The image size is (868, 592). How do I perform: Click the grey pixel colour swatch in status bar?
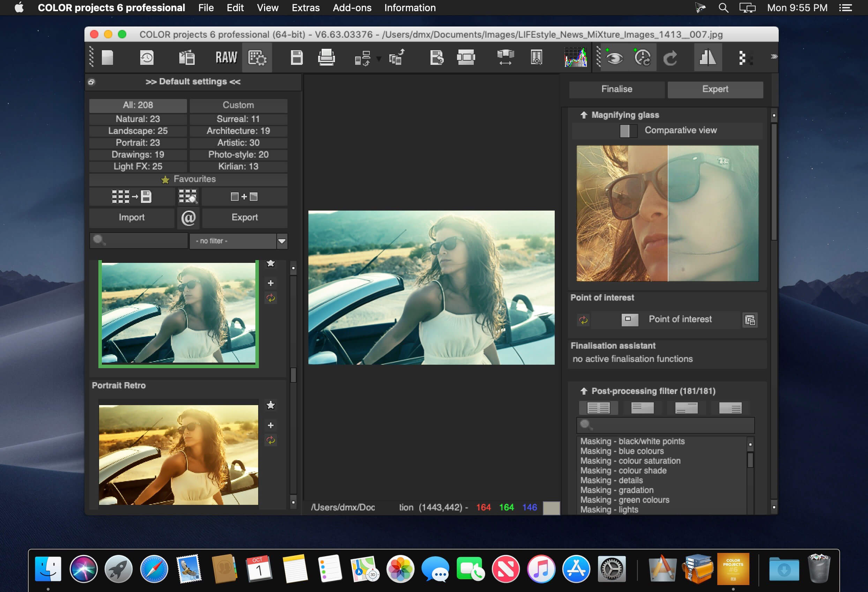(551, 508)
